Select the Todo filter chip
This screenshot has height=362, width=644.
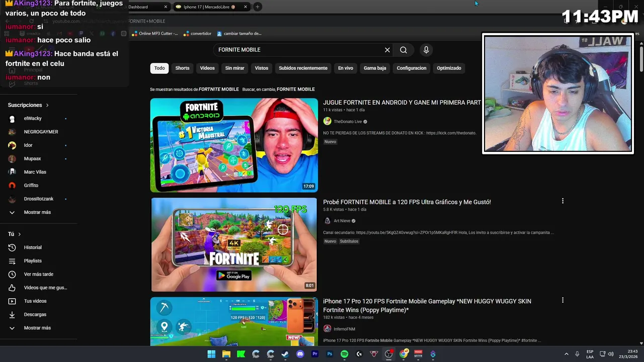[159, 68]
